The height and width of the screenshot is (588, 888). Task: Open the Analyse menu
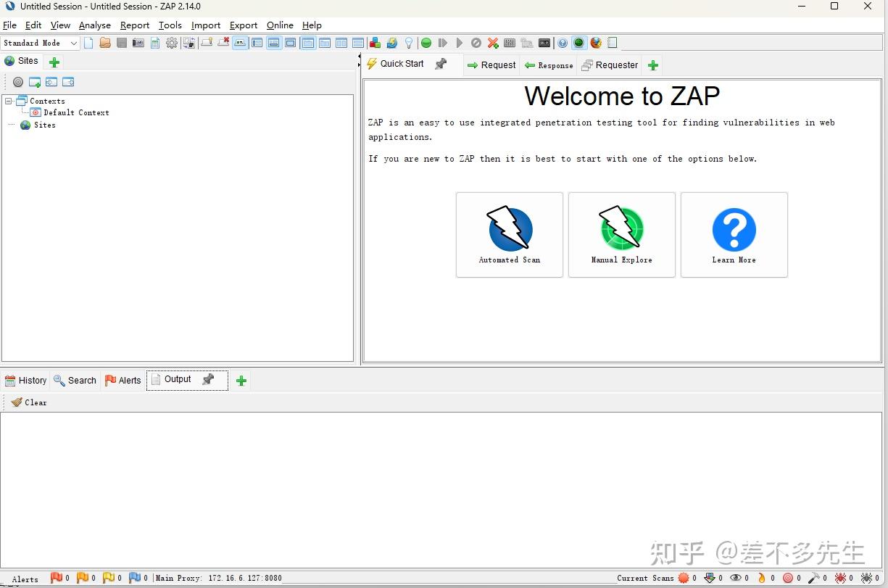click(94, 25)
